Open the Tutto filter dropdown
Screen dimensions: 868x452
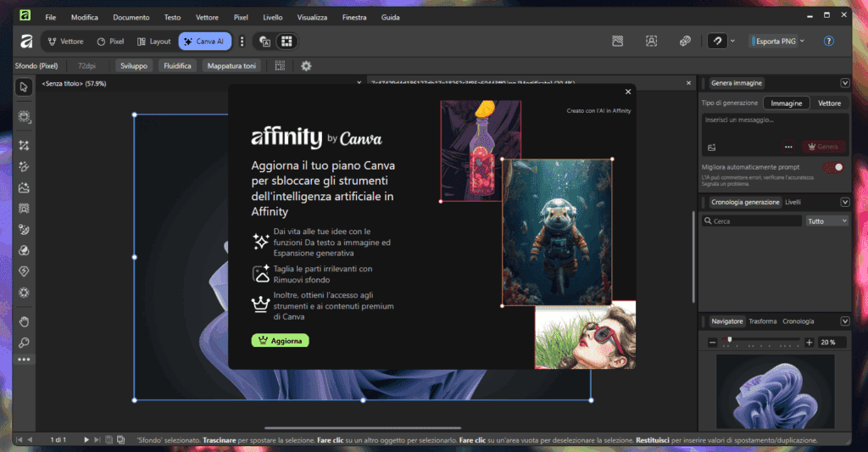pos(826,220)
